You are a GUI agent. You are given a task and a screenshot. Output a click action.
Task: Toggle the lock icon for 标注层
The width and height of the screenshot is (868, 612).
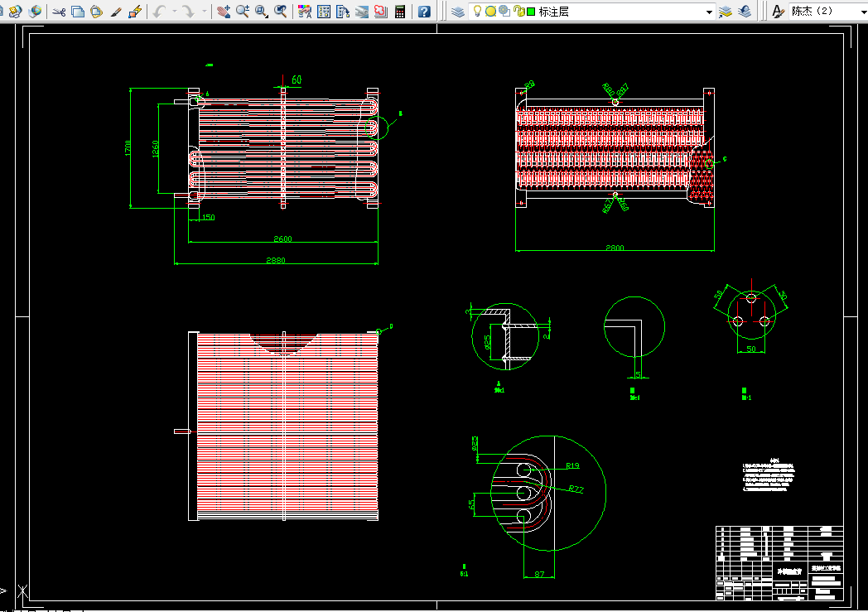[518, 11]
